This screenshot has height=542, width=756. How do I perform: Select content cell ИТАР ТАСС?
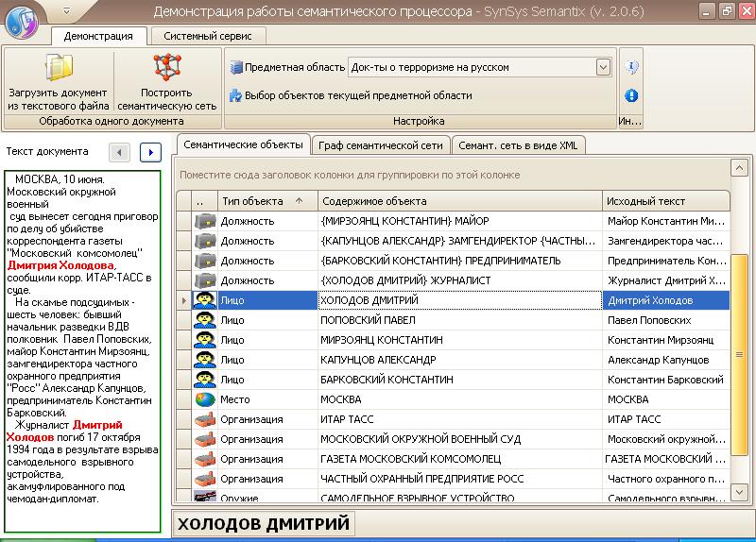[460, 419]
